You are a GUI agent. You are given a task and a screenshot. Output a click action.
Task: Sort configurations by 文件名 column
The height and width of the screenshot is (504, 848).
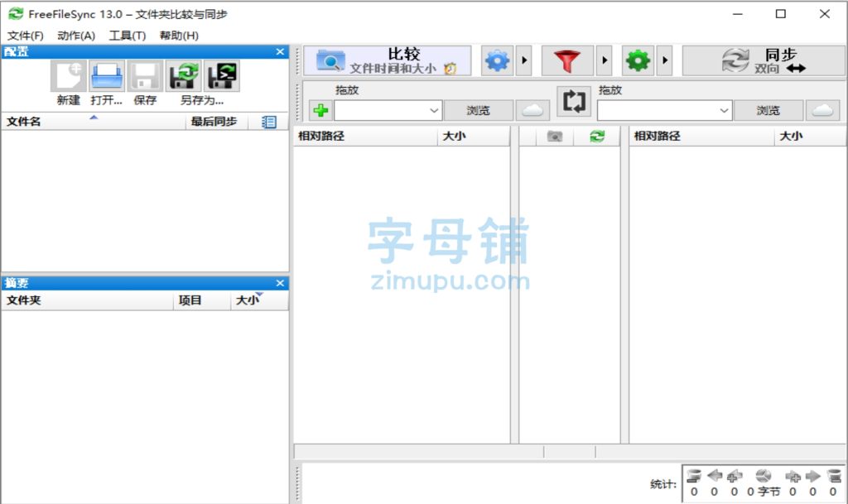click(x=94, y=122)
